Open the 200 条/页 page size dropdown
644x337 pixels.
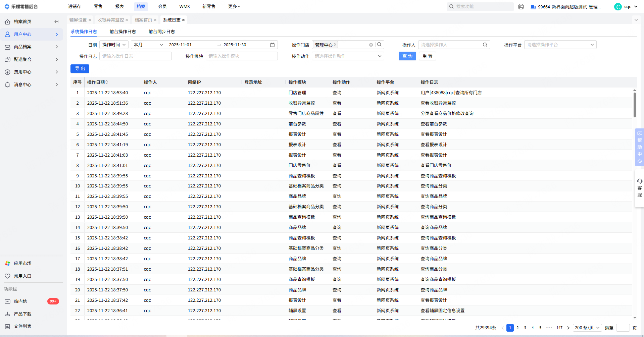587,328
